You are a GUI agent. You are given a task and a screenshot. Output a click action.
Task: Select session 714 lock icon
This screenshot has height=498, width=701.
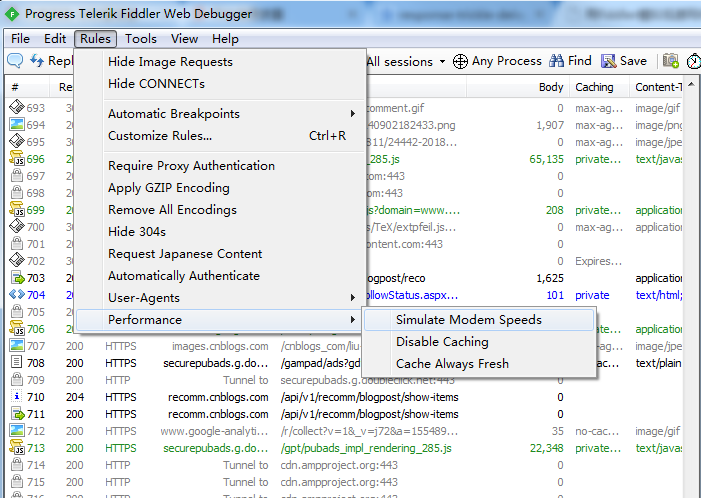click(x=17, y=464)
